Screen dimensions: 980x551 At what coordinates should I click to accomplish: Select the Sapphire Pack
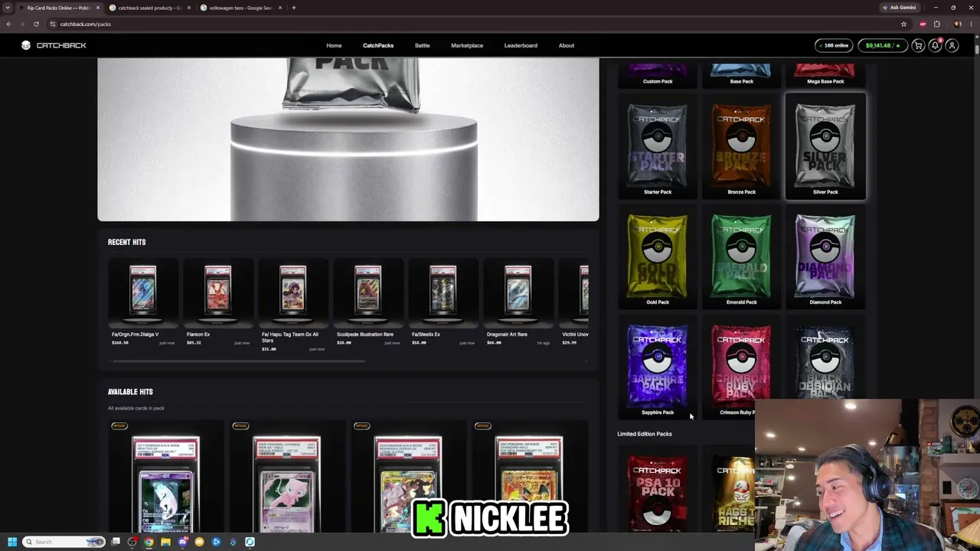(658, 368)
